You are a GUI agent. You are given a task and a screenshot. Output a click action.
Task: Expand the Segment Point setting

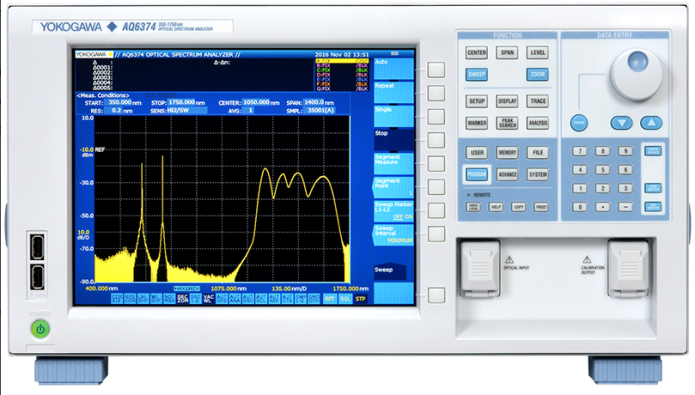coord(394,187)
